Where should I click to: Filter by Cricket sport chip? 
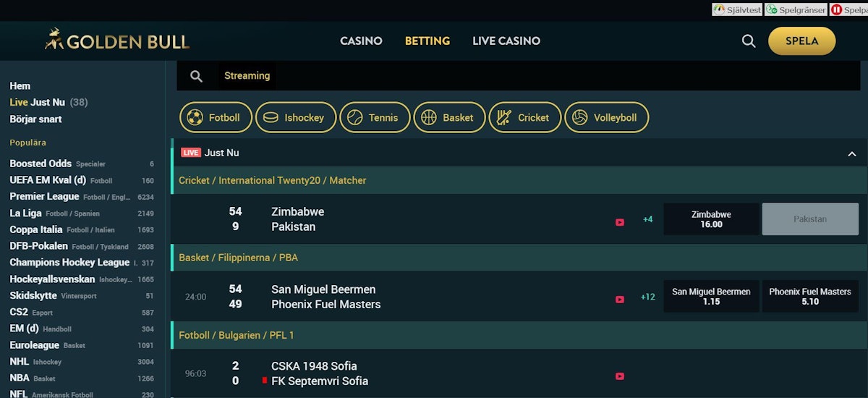click(x=525, y=117)
